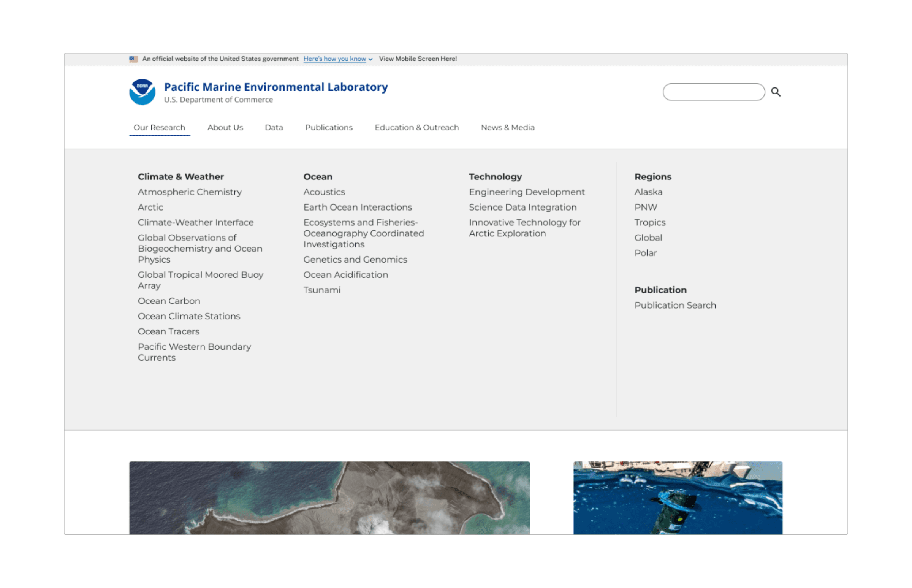Click View Mobile Screen Here link
Viewport: 912px width, 588px height.
(x=418, y=59)
